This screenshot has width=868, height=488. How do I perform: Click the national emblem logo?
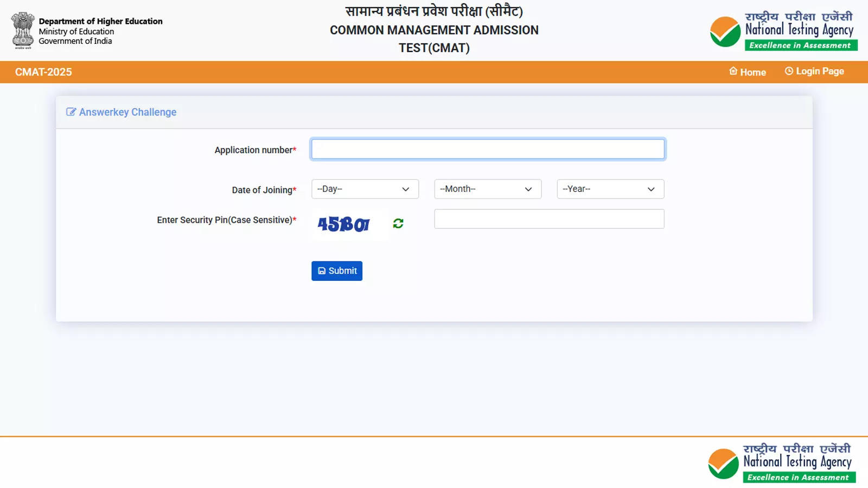point(22,29)
